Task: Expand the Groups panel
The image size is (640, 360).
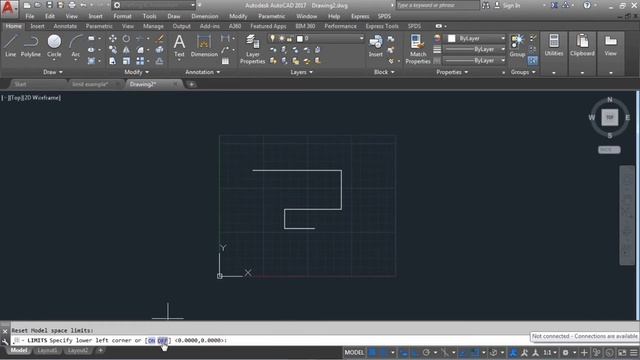Action: (x=523, y=72)
